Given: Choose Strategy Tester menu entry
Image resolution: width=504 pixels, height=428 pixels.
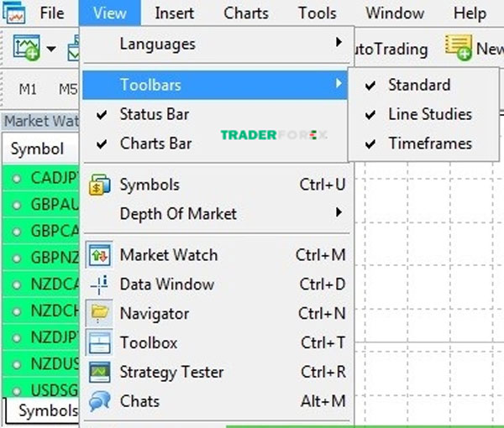Looking at the screenshot, I should (215, 372).
